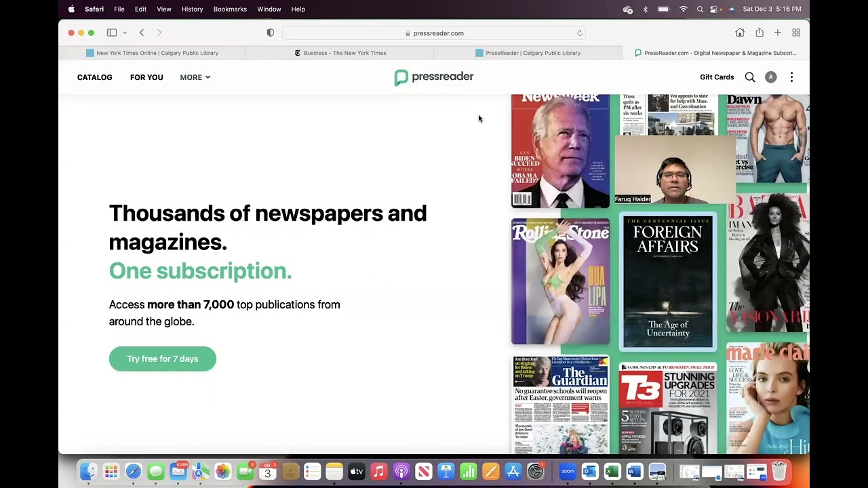The height and width of the screenshot is (488, 868).
Task: Open Microsoft Word from the Dock
Action: point(635,471)
